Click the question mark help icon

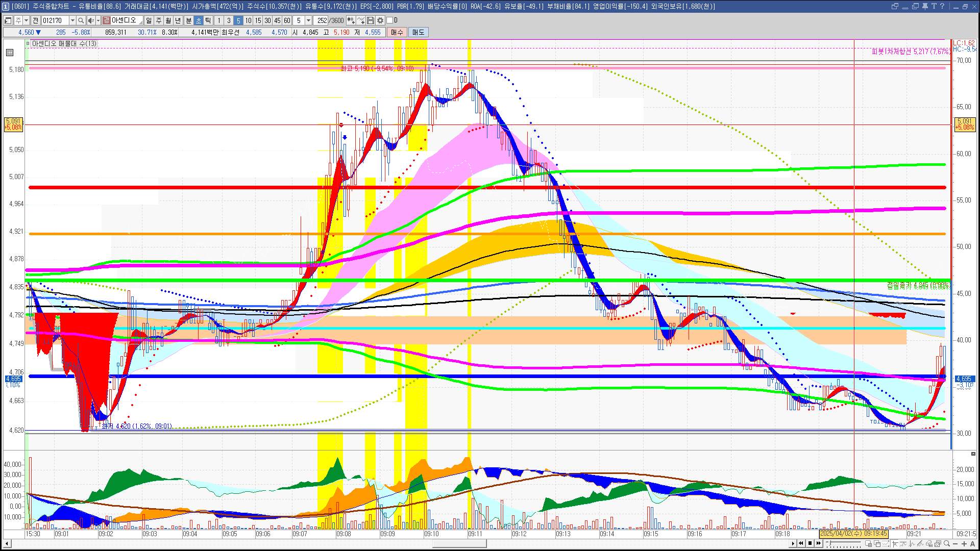point(942,6)
